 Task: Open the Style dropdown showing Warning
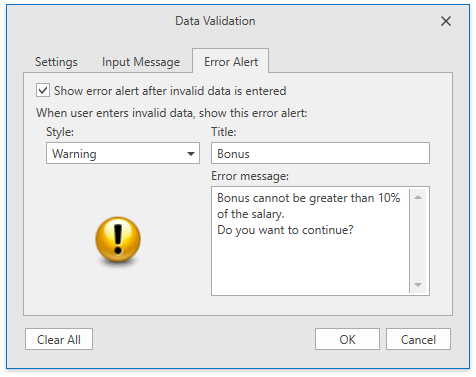[123, 153]
